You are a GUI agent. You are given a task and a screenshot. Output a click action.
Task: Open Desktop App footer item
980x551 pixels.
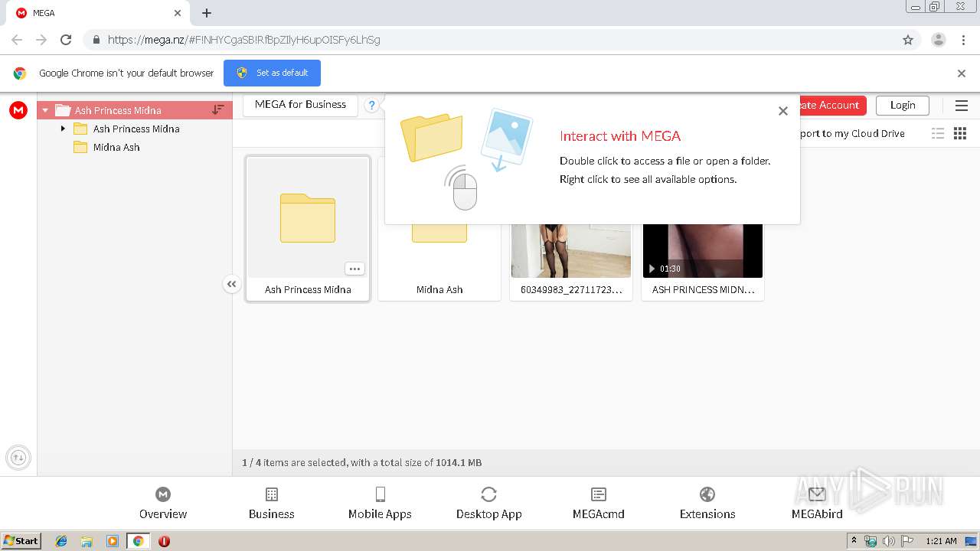point(489,504)
